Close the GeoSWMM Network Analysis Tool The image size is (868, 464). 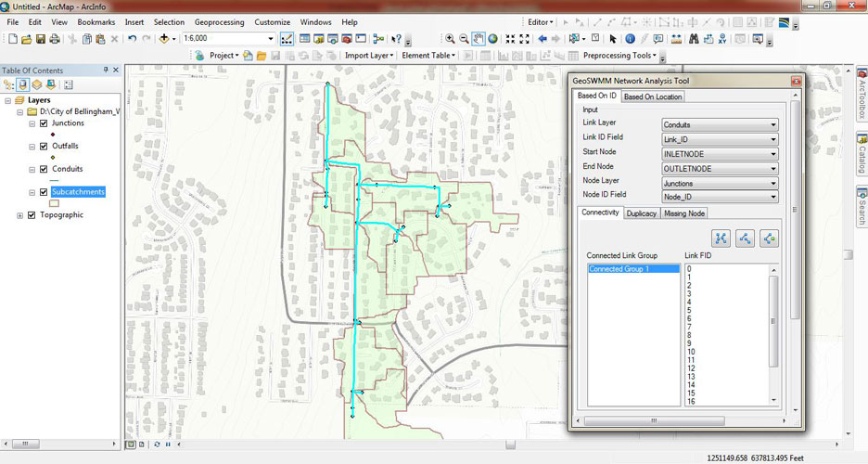796,82
